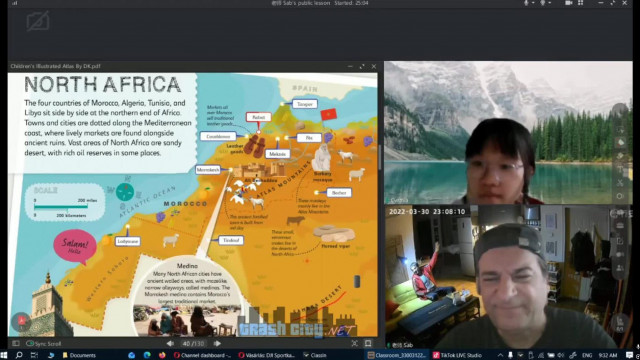Image resolution: width=640 pixels, height=360 pixels.
Task: Go to the next PDF page
Action: point(217,344)
